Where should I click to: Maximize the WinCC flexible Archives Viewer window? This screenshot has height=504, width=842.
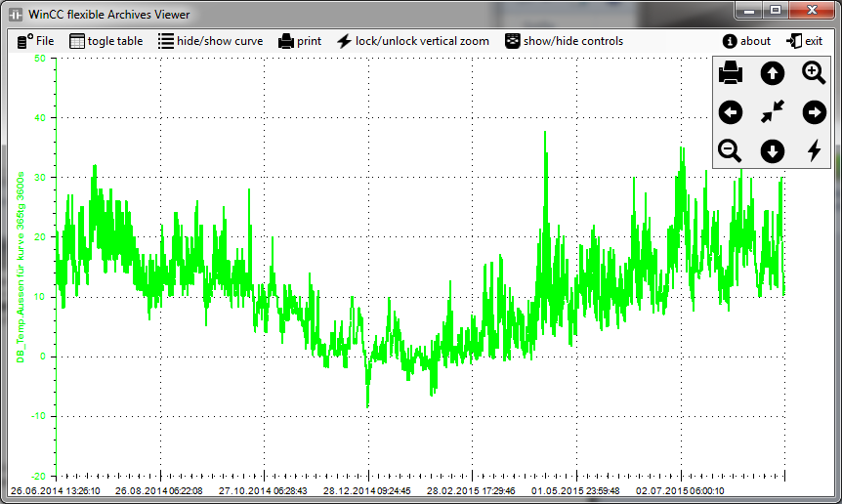tap(775, 10)
